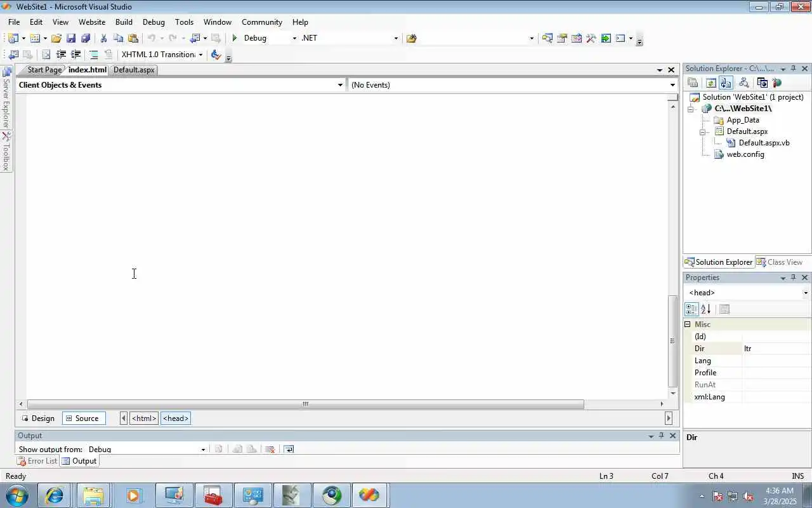812x508 pixels.
Task: Click Clear All icon in Output panel
Action: 270,449
